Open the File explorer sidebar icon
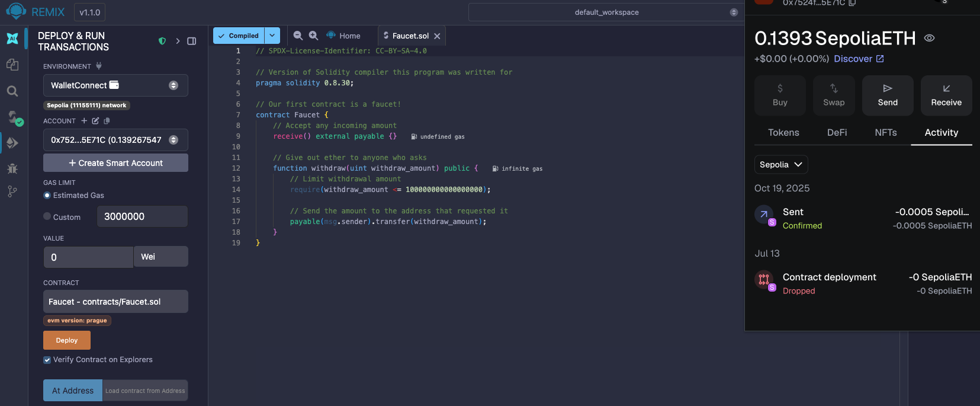 pos(12,65)
